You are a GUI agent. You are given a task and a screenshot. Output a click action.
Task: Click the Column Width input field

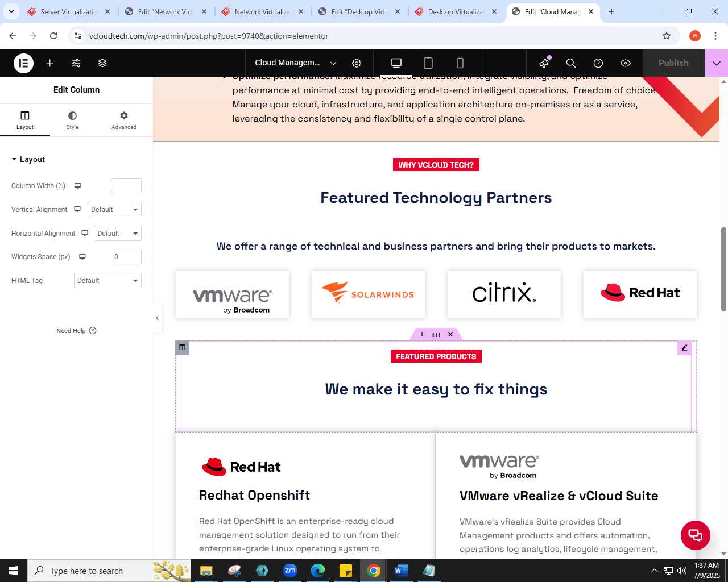(x=126, y=186)
